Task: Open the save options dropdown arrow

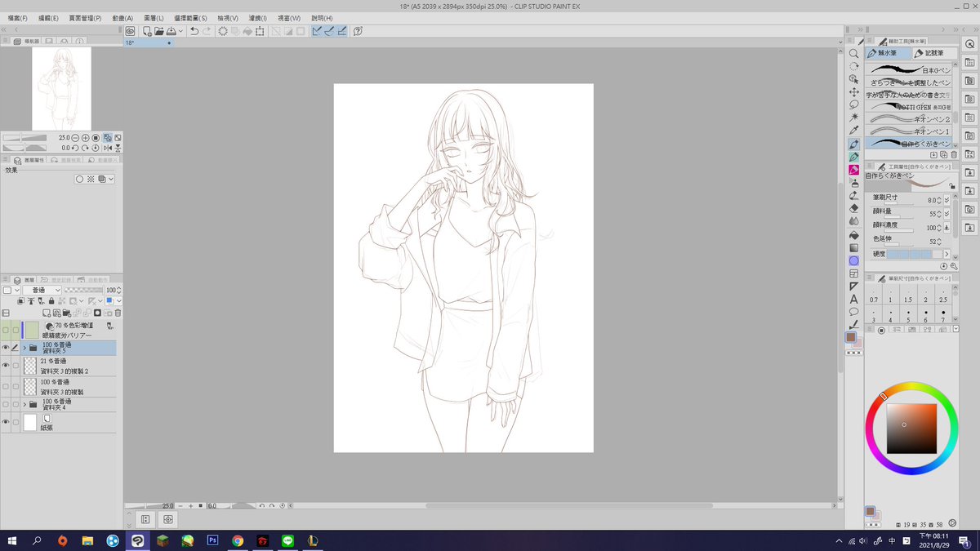Action: click(x=180, y=31)
